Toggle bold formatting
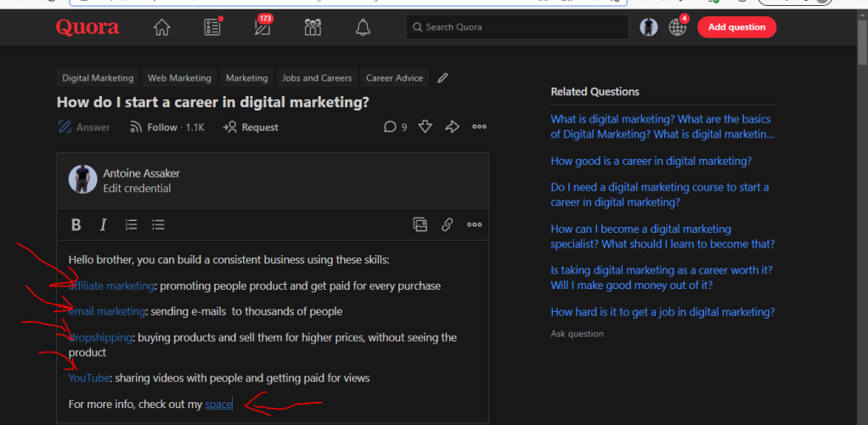Viewport: 868px width, 425px height. coord(76,224)
